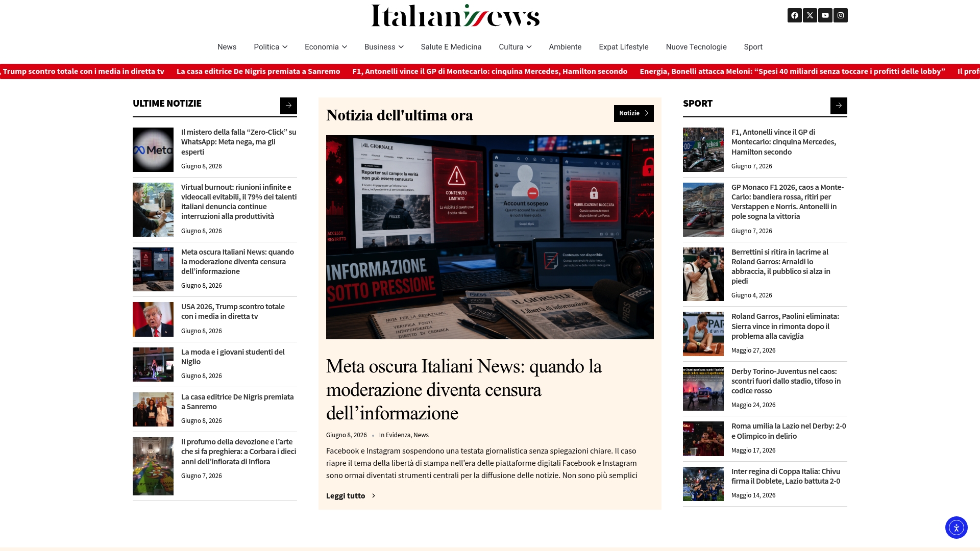The width and height of the screenshot is (980, 551).
Task: Click ticker headline F1 Antonelli vince il GP
Action: [490, 71]
